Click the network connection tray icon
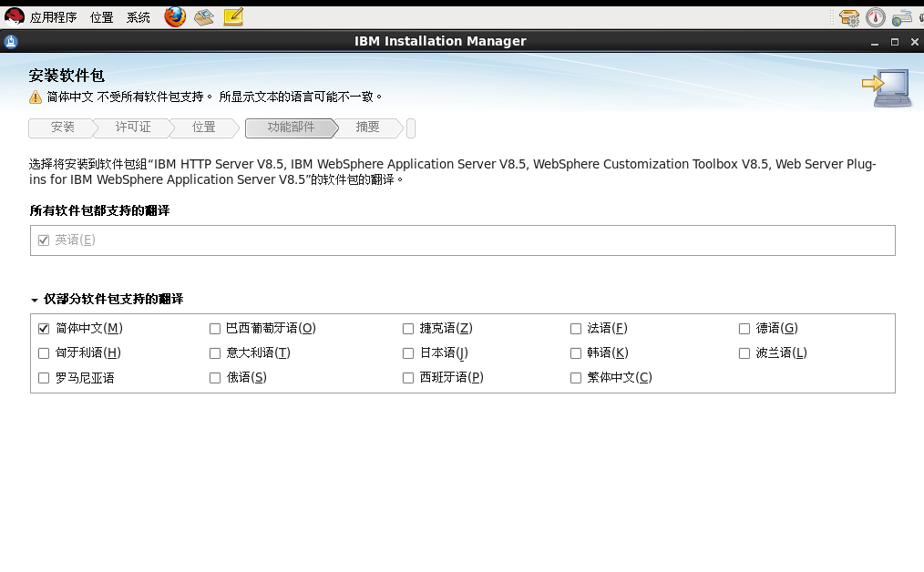Screen dimensions: 924x572 tap(901, 17)
